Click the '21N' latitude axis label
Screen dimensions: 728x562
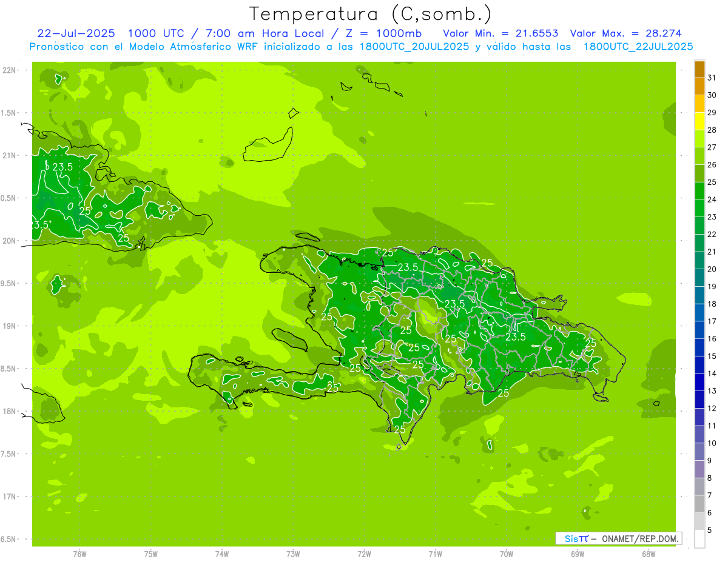tap(9, 155)
